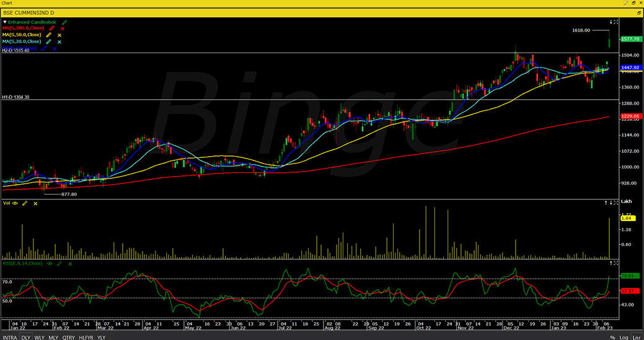Viewport: 644px width, 340px height.
Task: Restore the Chart window from title bar
Action: (633, 3)
